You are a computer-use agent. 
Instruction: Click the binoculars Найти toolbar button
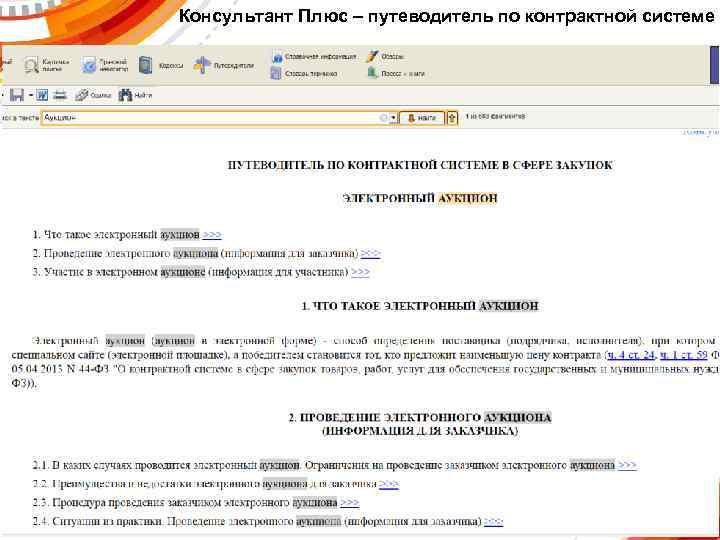(135, 95)
